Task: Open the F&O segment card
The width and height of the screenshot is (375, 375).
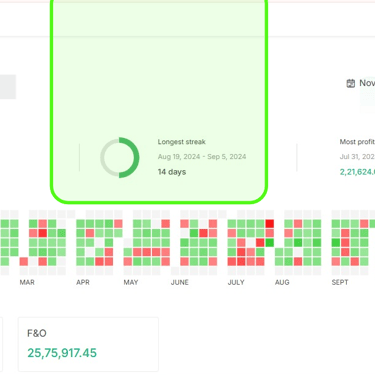Action: click(88, 344)
